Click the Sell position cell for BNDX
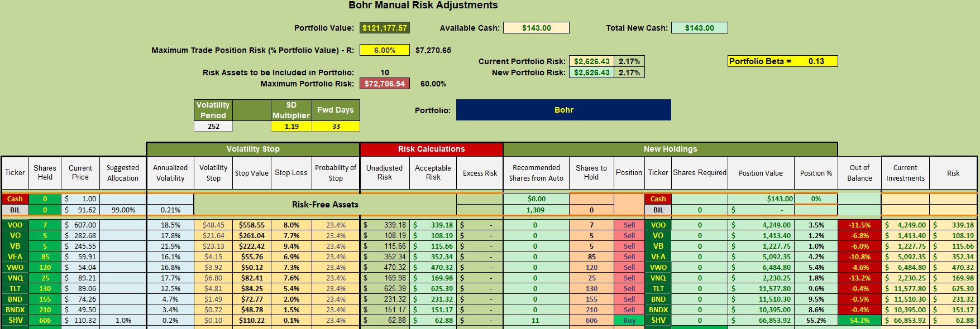Screen dimensions: 980x329 pos(629,310)
